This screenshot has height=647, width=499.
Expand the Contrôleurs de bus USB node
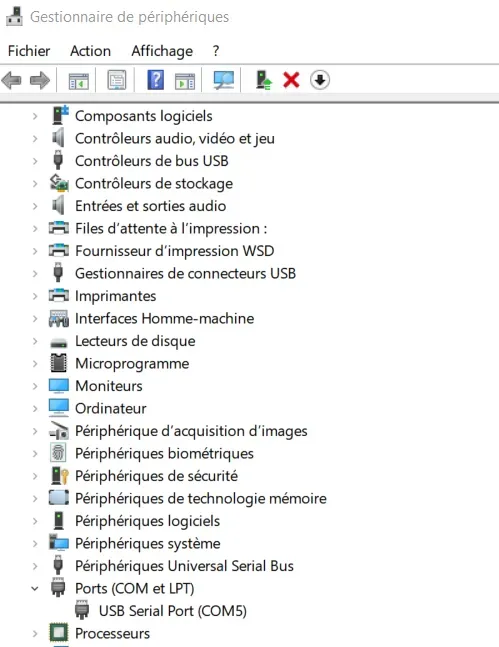35,161
